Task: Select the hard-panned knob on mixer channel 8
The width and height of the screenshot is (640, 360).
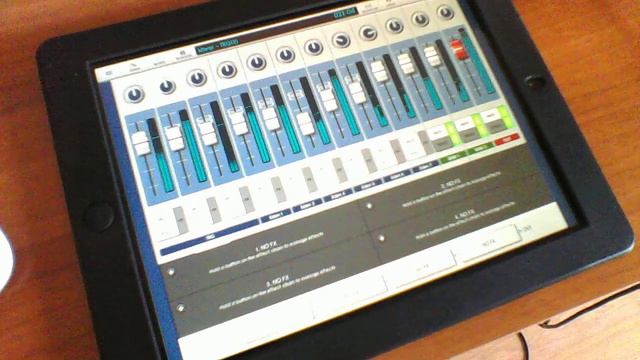Action: tap(341, 40)
